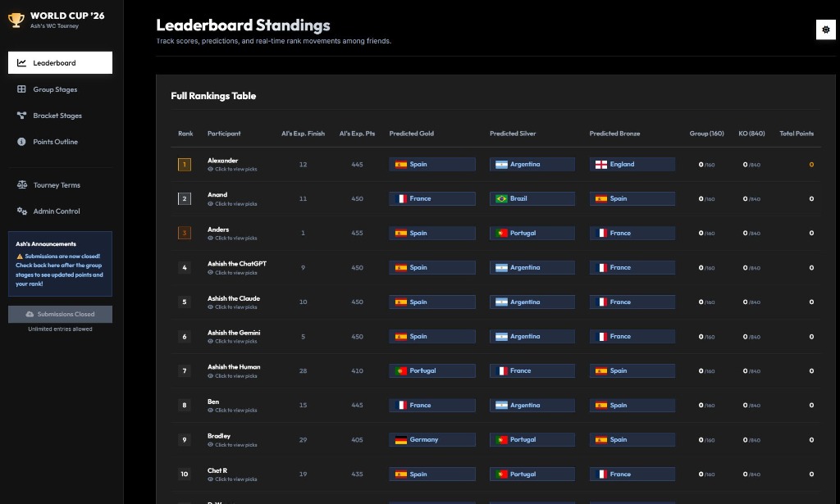Screen dimensions: 840x504
Task: Open Bradley's picks
Action: [232, 445]
